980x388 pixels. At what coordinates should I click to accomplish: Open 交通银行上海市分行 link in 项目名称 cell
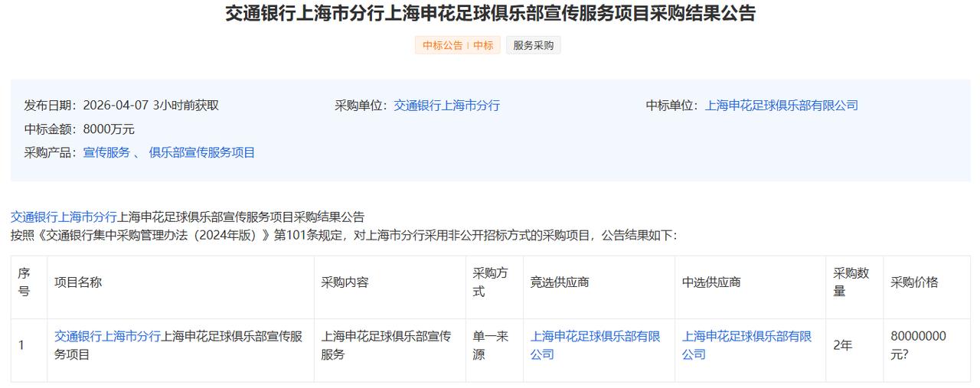pyautogui.click(x=107, y=336)
